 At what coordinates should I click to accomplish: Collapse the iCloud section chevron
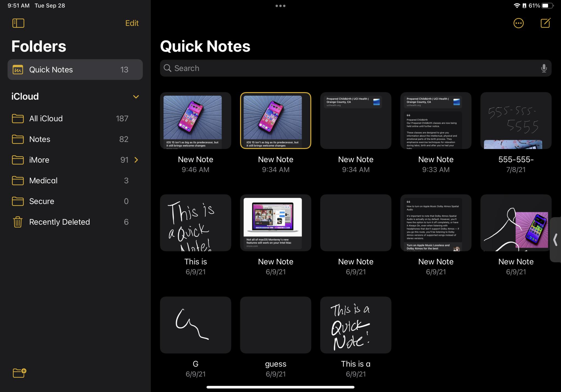[x=136, y=97]
